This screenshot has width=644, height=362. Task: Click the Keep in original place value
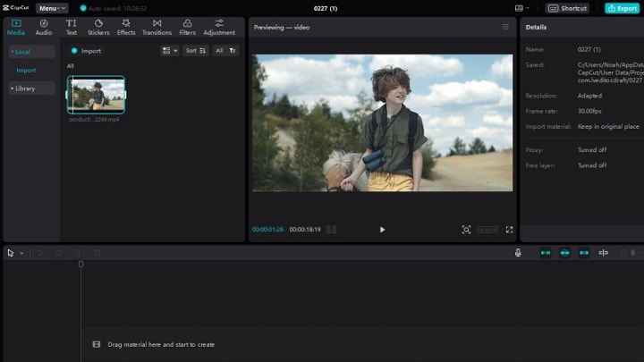[608, 126]
